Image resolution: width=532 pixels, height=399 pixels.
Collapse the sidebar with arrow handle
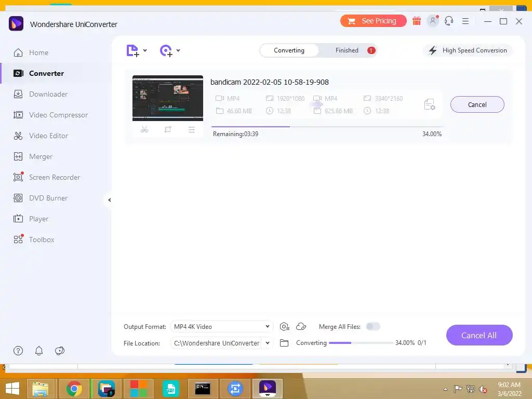[x=109, y=200]
